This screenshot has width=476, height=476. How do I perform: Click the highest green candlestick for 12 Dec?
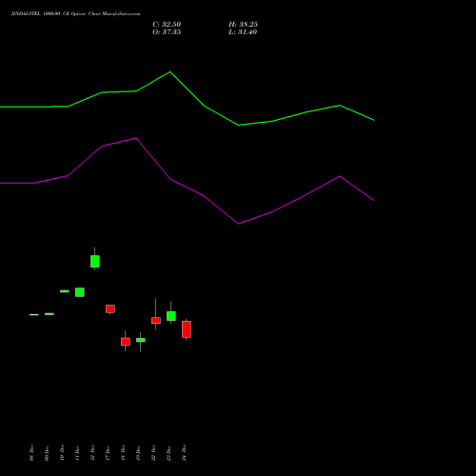95,262
